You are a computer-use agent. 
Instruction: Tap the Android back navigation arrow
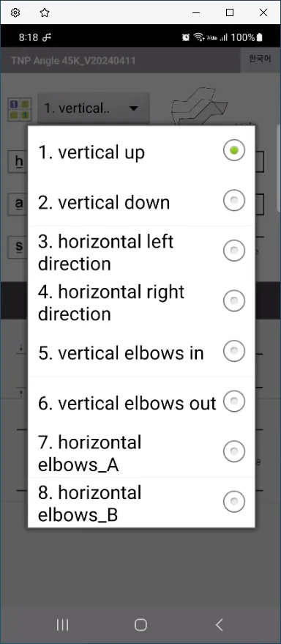[219, 625]
